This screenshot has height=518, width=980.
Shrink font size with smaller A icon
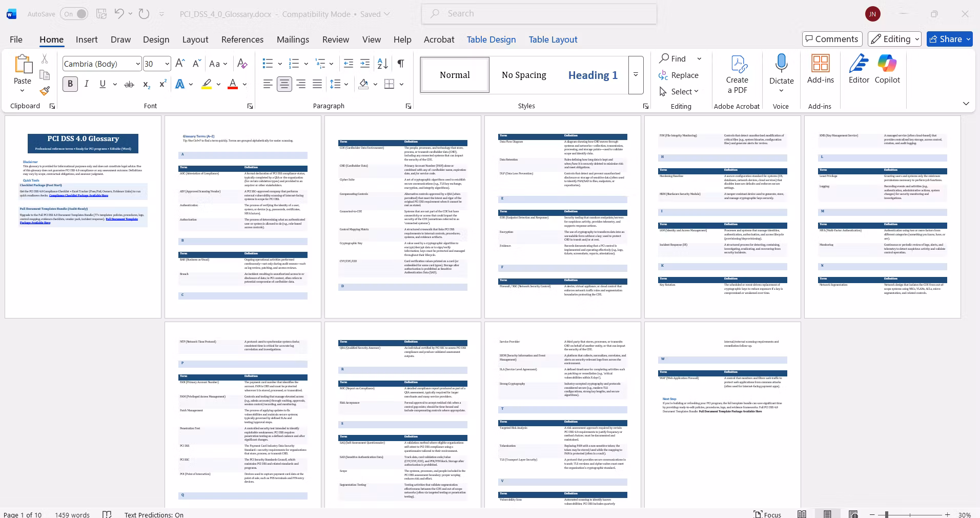click(x=197, y=64)
